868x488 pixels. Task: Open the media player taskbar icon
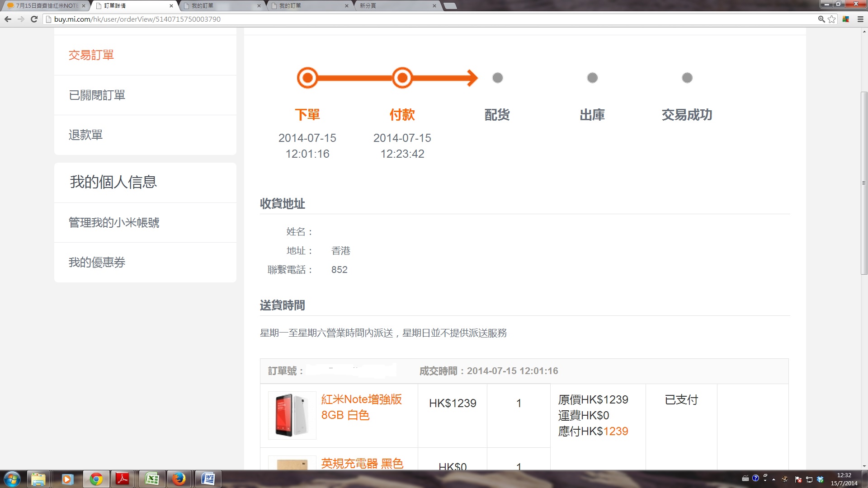(67, 479)
